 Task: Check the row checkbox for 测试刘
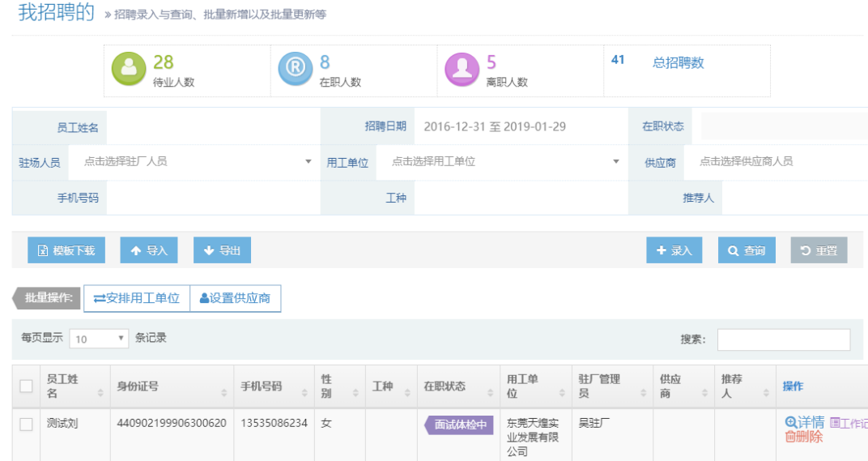click(x=26, y=424)
